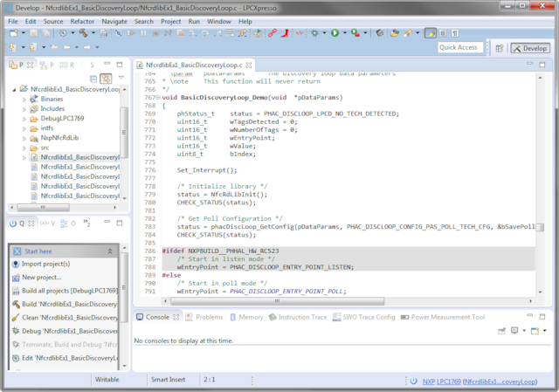Switch to the Problems tab

click(x=209, y=317)
